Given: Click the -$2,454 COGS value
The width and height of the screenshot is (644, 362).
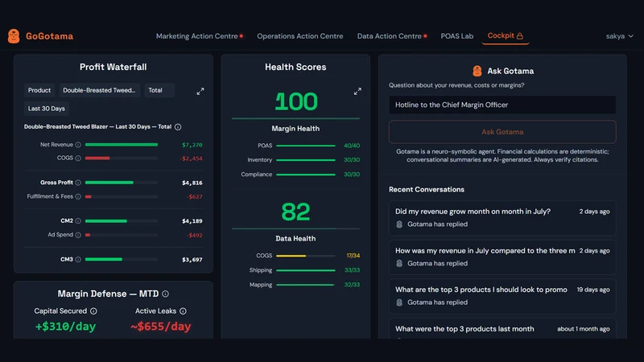Looking at the screenshot, I should [191, 158].
